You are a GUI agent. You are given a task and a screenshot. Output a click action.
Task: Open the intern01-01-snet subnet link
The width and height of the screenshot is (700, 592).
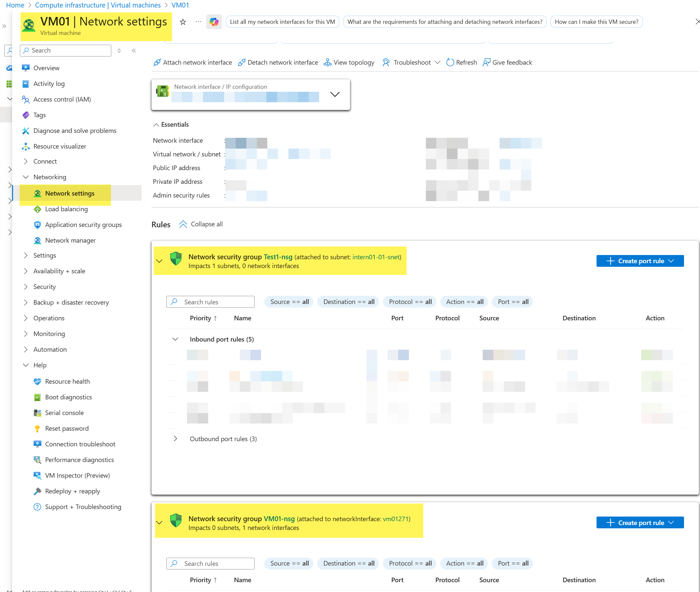pos(376,257)
